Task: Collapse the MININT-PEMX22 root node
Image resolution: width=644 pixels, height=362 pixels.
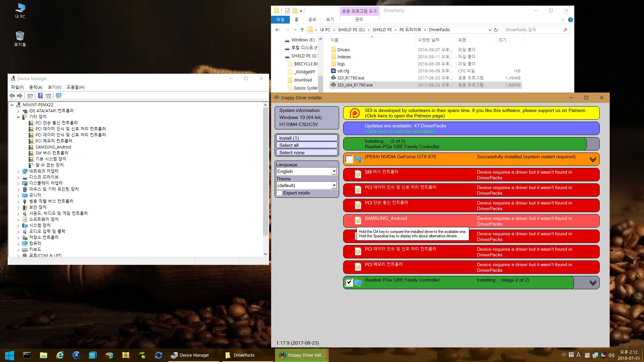Action: 12,105
